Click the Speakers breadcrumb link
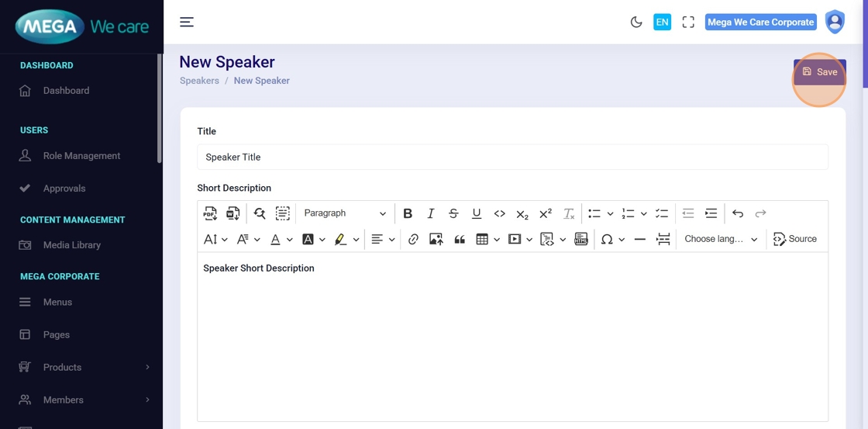Image resolution: width=868 pixels, height=429 pixels. coord(199,81)
